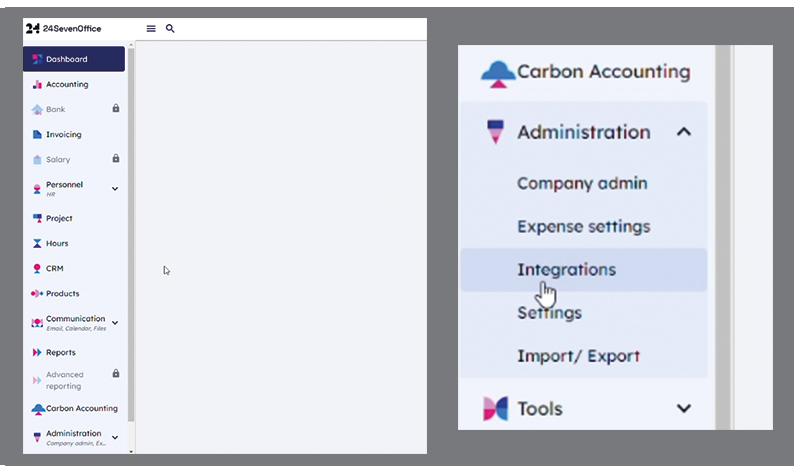Go to Expense settings
The image size is (794, 470).
click(583, 226)
